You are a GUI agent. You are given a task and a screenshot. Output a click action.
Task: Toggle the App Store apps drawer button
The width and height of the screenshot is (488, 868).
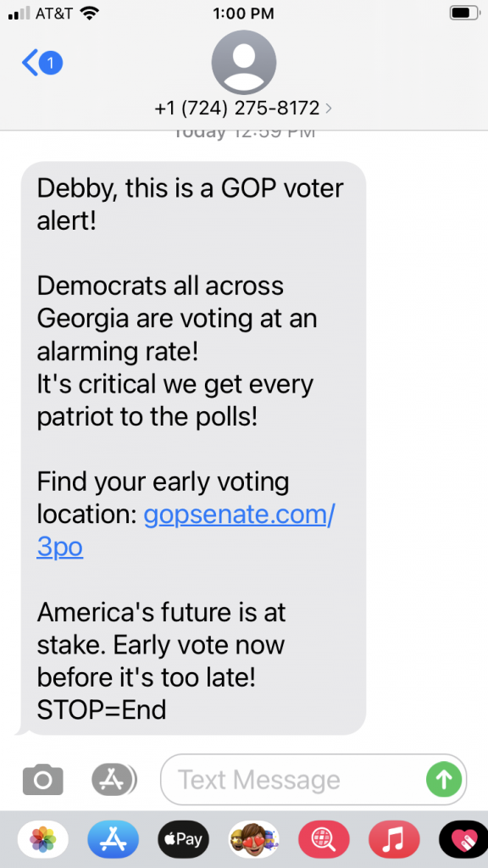(x=114, y=780)
